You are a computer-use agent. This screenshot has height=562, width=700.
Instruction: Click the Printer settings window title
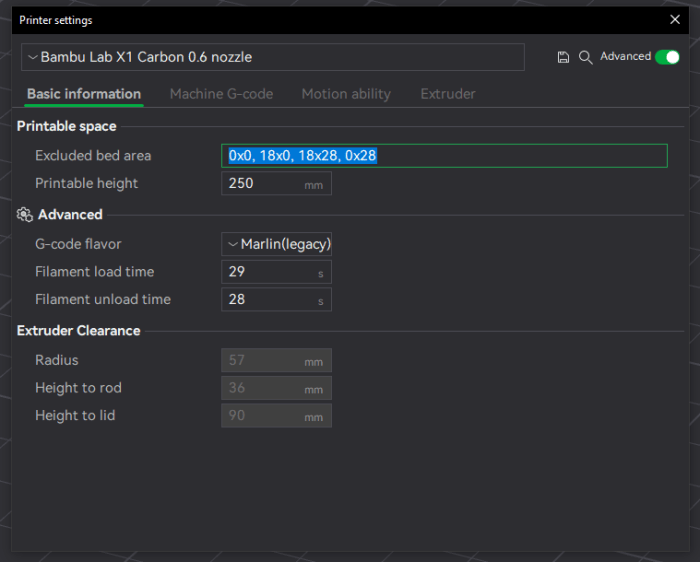[x=56, y=20]
